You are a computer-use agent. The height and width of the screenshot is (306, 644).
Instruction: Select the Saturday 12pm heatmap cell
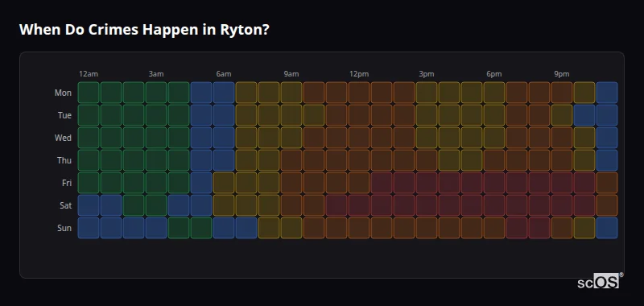point(359,205)
